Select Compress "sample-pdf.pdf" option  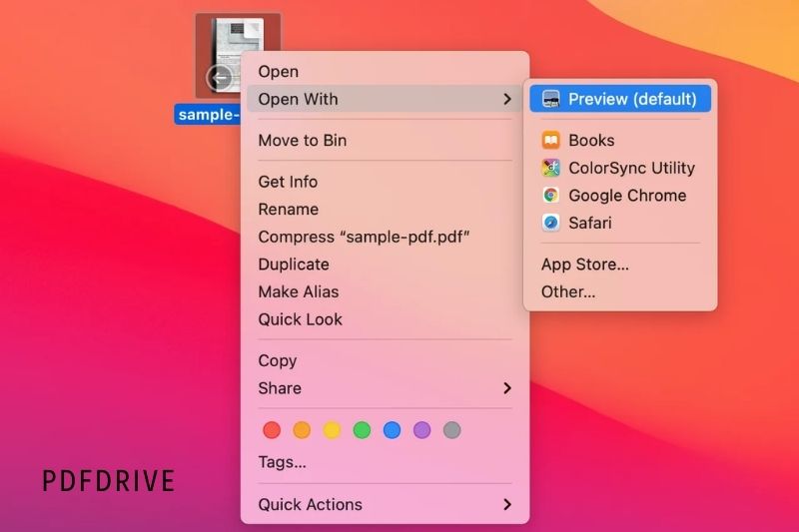point(385,237)
